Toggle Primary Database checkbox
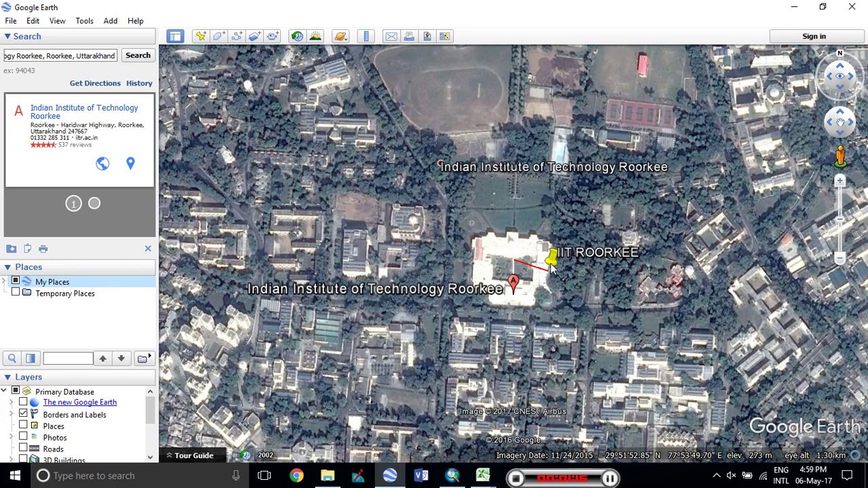 tap(16, 391)
